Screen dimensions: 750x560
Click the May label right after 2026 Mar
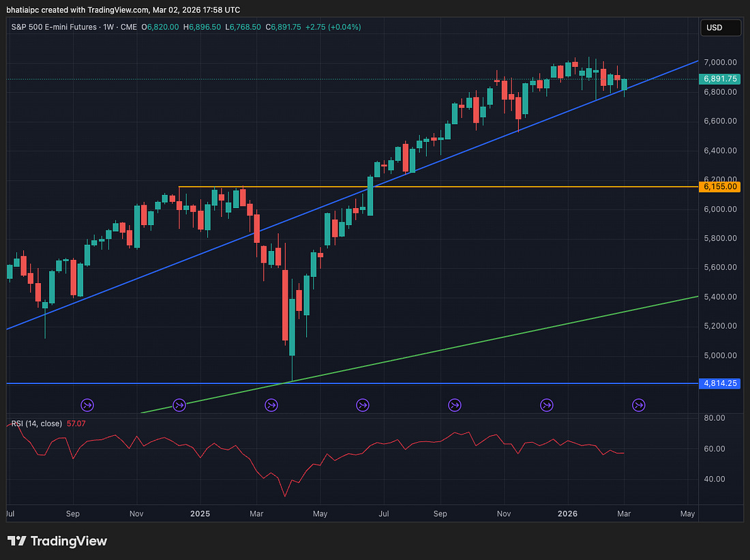tap(687, 514)
